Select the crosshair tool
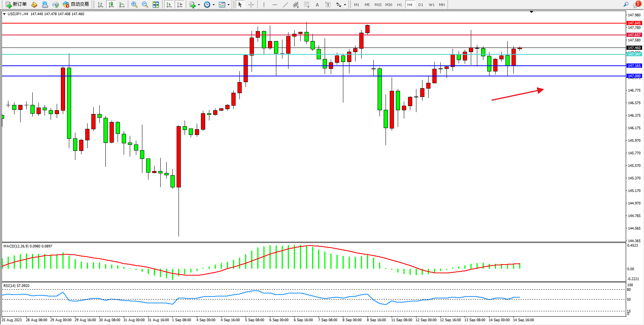This screenshot has height=325, width=644. (x=251, y=5)
